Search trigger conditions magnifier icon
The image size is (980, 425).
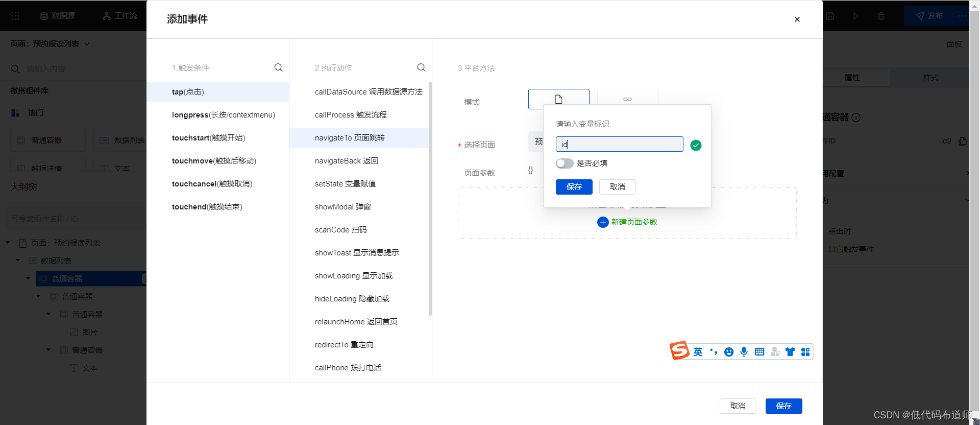tap(278, 67)
